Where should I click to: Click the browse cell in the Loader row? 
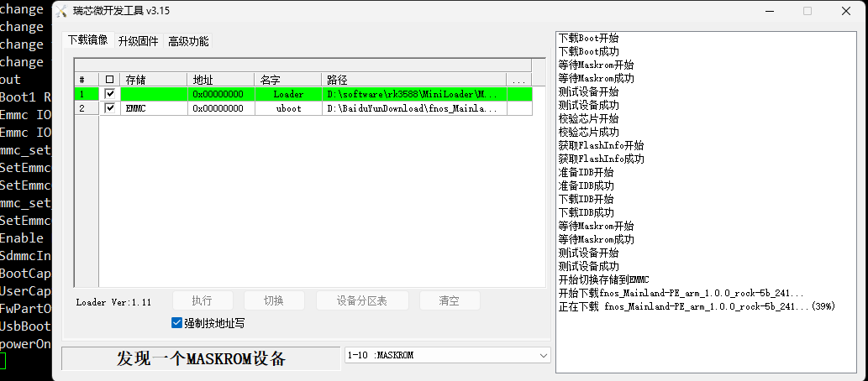(519, 94)
